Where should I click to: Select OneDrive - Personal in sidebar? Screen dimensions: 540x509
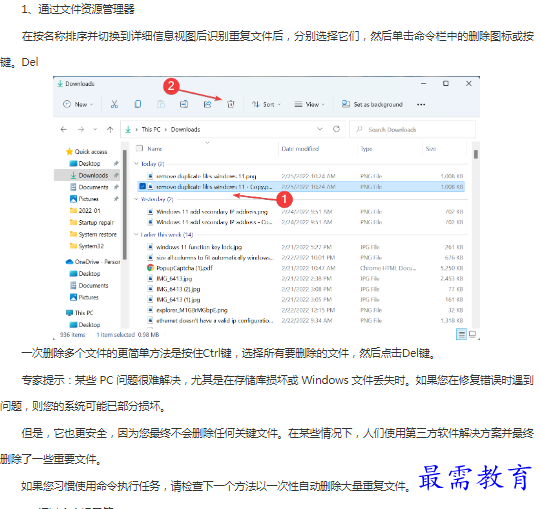(x=93, y=262)
